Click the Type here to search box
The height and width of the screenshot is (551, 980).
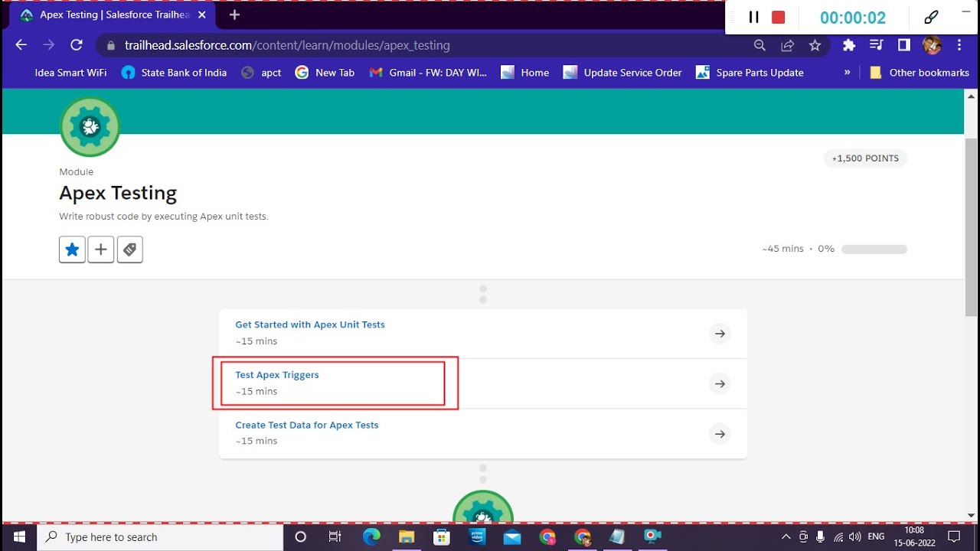click(x=160, y=537)
